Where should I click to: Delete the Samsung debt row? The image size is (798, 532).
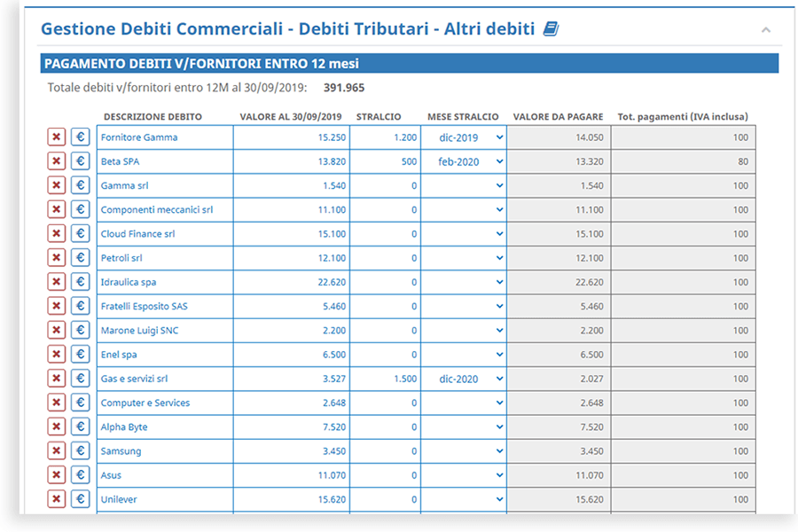57,450
